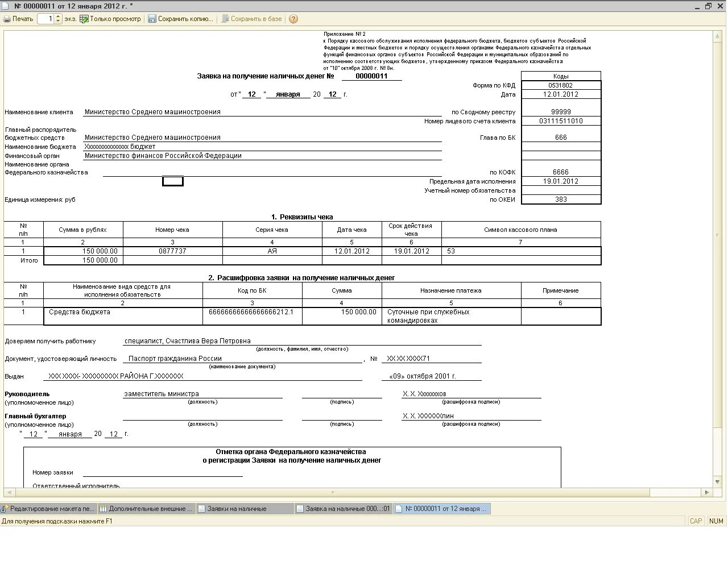Click cash plan symbol 53 cell
This screenshot has height=582, width=728.
(521, 251)
